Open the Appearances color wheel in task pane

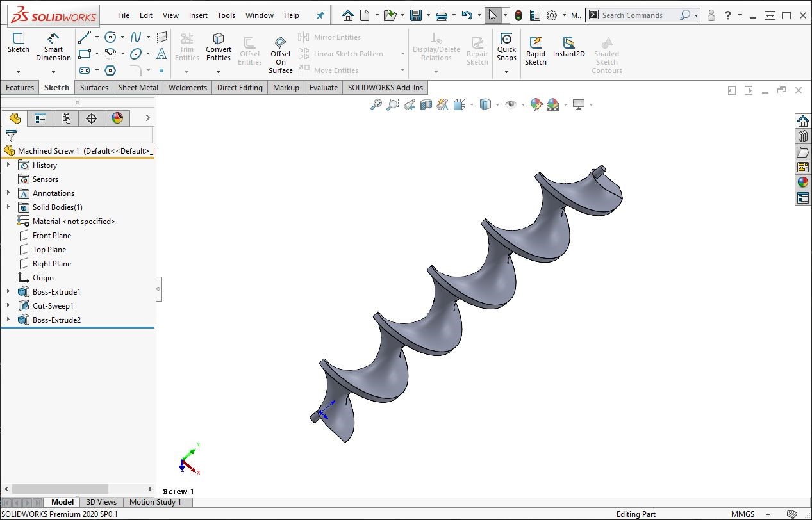point(802,183)
